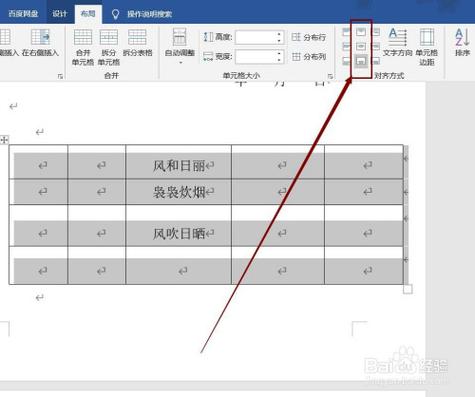
Task: Click Split Cells (拆分单元格) icon
Action: (109, 37)
